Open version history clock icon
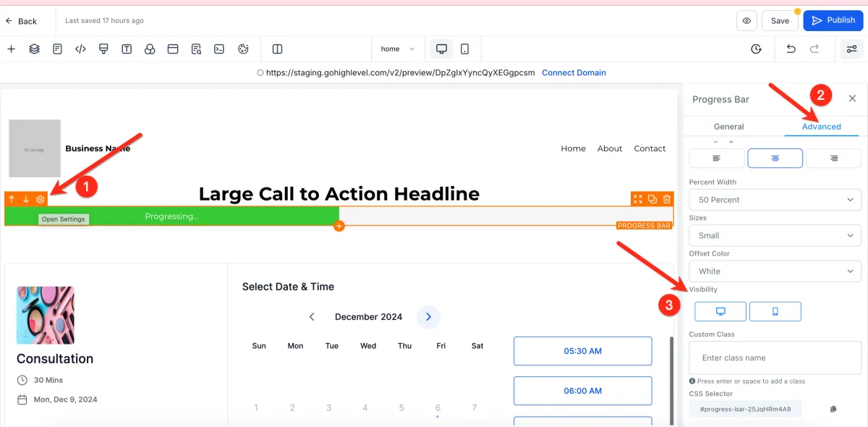Screen dimensions: 868x427 click(756, 49)
